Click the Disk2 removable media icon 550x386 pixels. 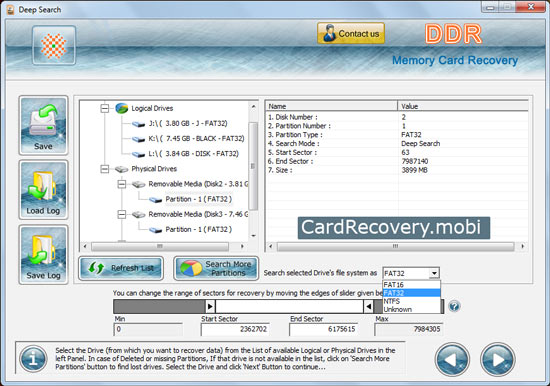[139, 184]
